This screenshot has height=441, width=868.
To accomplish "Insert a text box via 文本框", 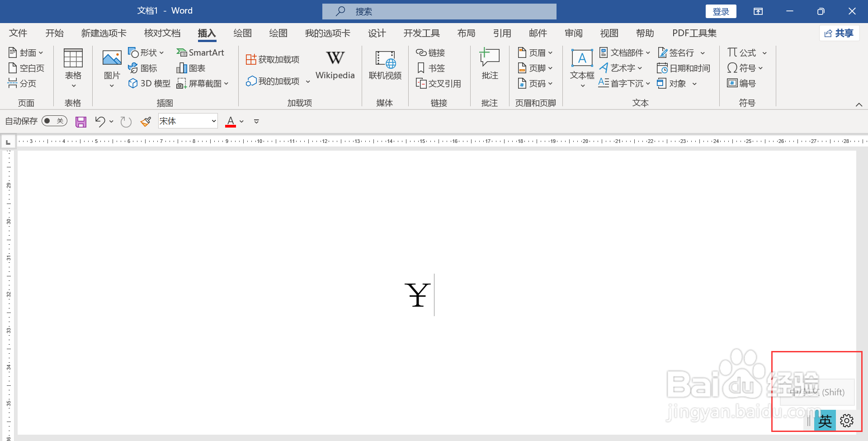I will (582, 68).
